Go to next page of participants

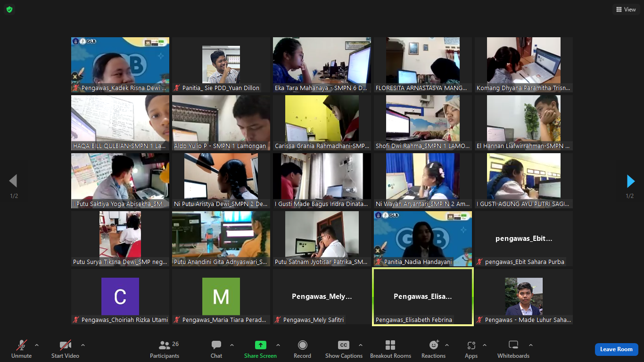click(630, 181)
